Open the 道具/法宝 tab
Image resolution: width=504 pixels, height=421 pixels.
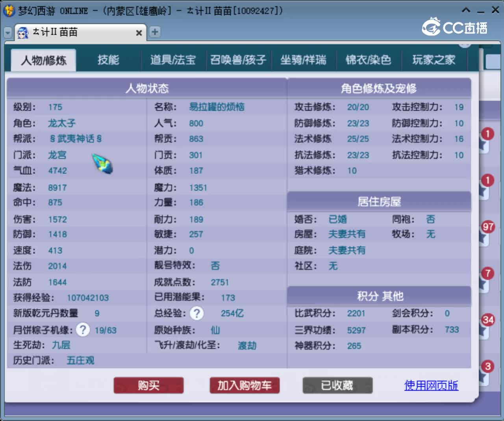click(173, 60)
